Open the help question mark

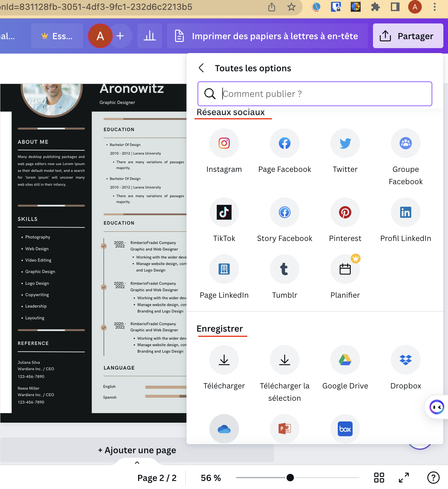[433, 478]
